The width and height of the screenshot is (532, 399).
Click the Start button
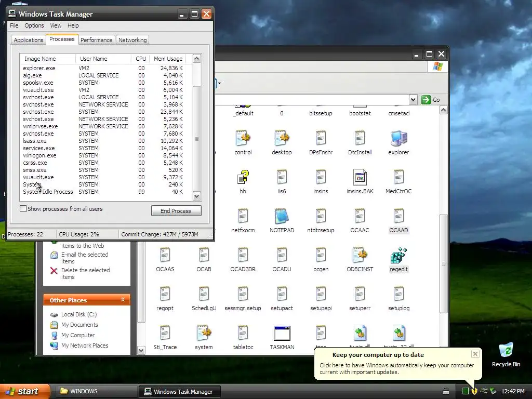[24, 391]
